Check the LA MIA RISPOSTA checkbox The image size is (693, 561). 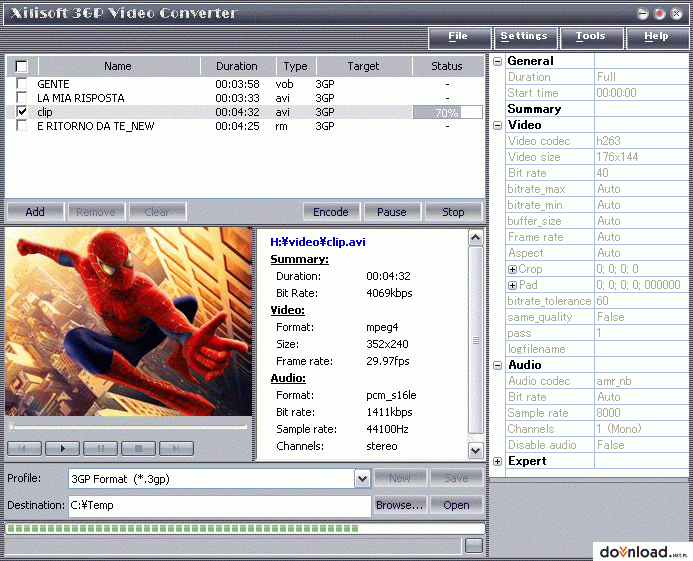pyautogui.click(x=21, y=98)
